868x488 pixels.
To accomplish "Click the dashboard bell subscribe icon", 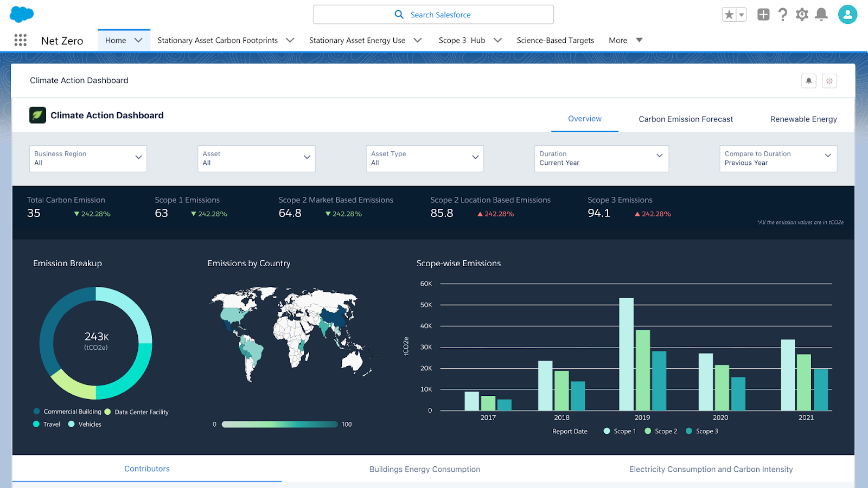I will coord(808,81).
